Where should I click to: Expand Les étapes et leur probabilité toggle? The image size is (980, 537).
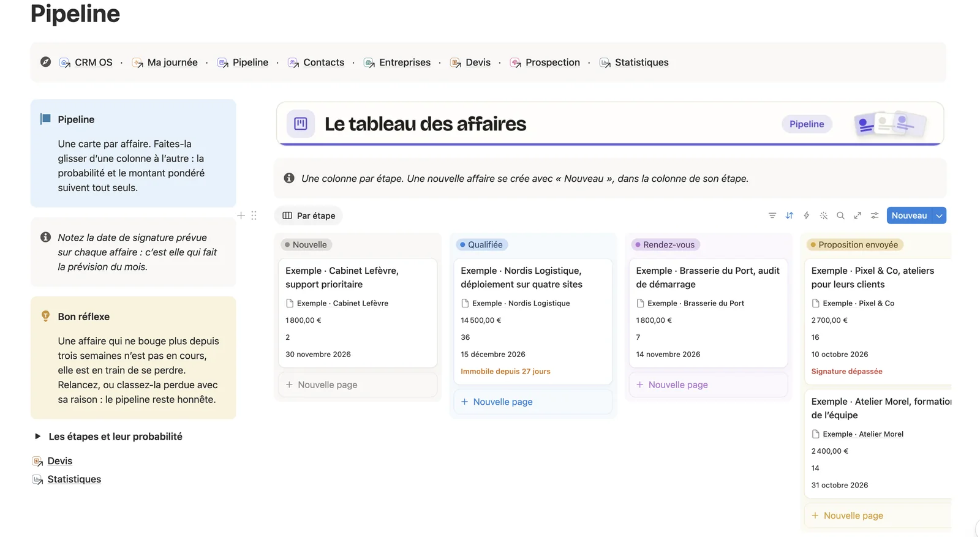pos(37,436)
